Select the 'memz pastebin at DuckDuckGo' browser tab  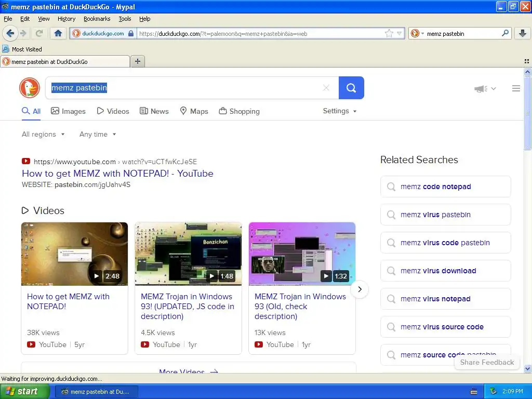(x=65, y=61)
